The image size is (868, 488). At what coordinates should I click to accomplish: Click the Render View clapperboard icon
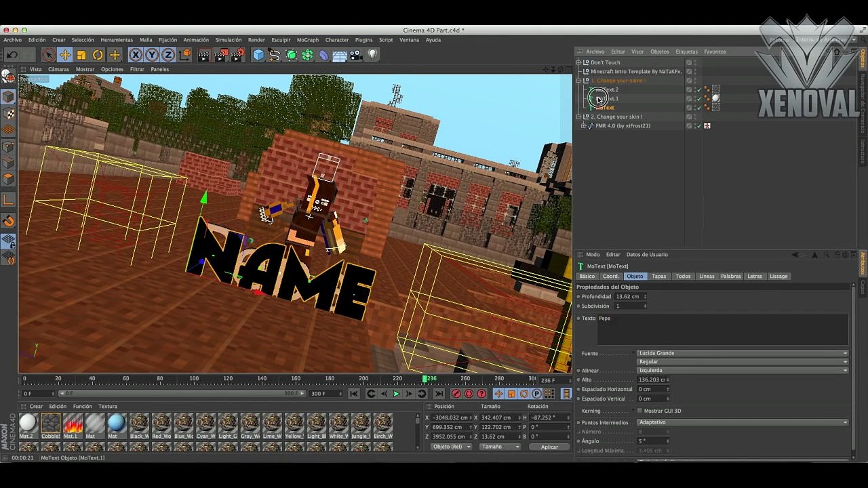203,55
